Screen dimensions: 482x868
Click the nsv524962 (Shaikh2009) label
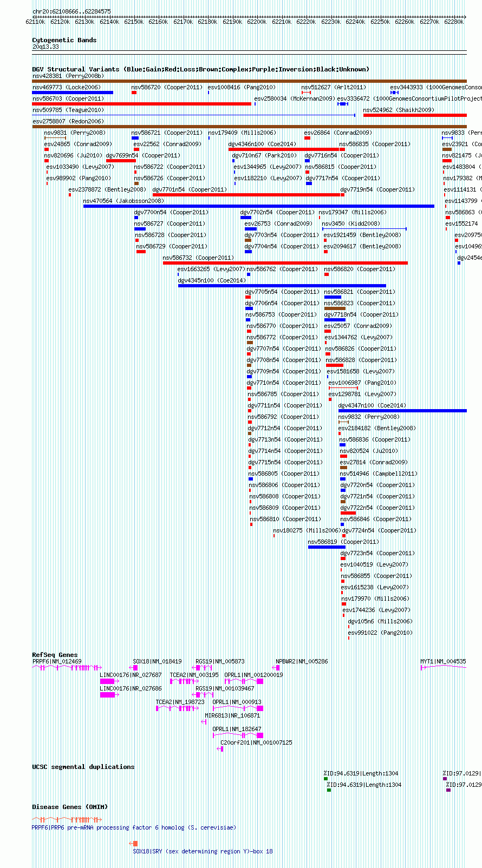click(399, 110)
